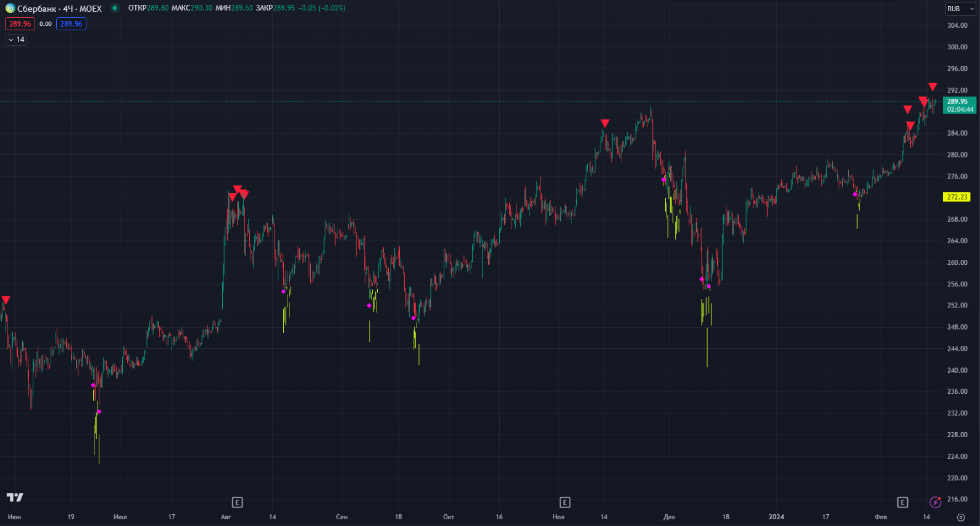Click the Фев time axis label
The image size is (980, 526).
click(x=881, y=517)
